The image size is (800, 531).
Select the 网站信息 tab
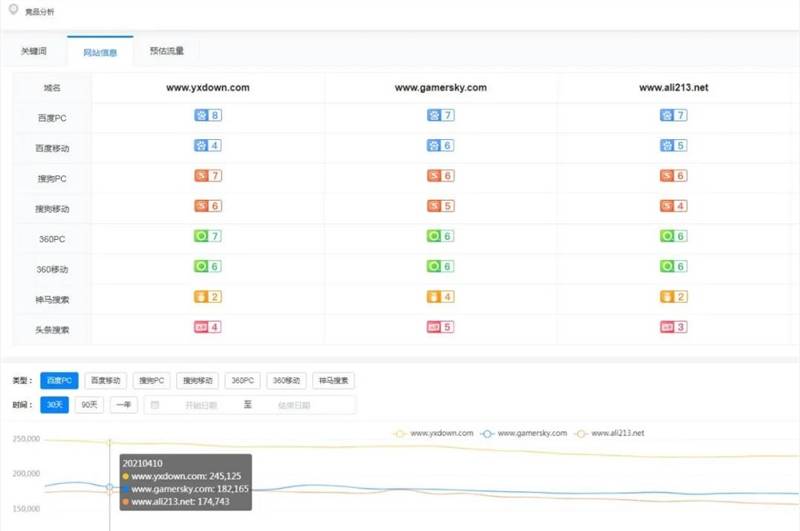click(x=100, y=52)
